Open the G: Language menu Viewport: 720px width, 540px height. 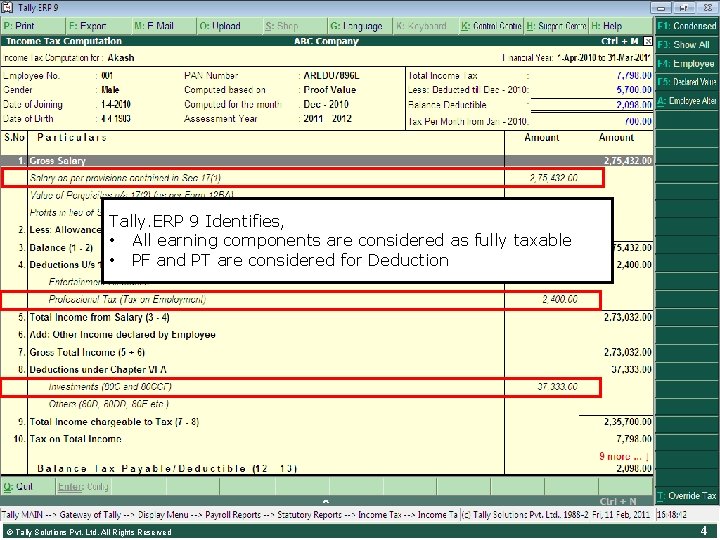pyautogui.click(x=360, y=26)
